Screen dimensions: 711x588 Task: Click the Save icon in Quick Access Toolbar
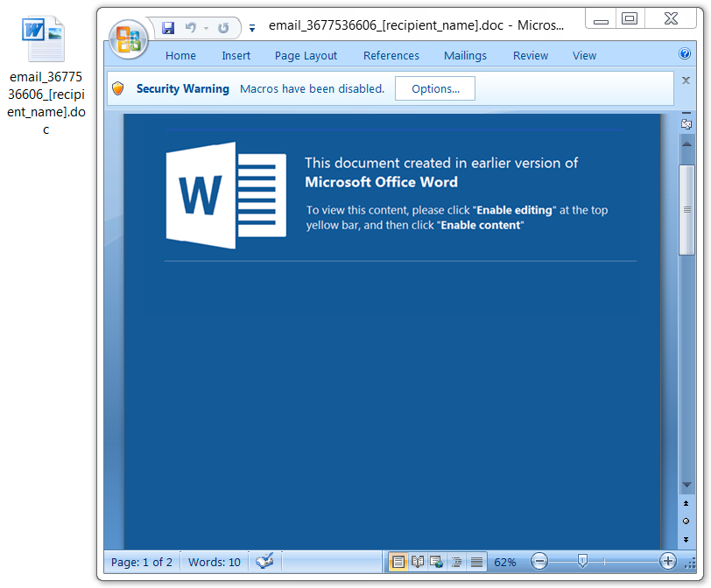tap(168, 28)
